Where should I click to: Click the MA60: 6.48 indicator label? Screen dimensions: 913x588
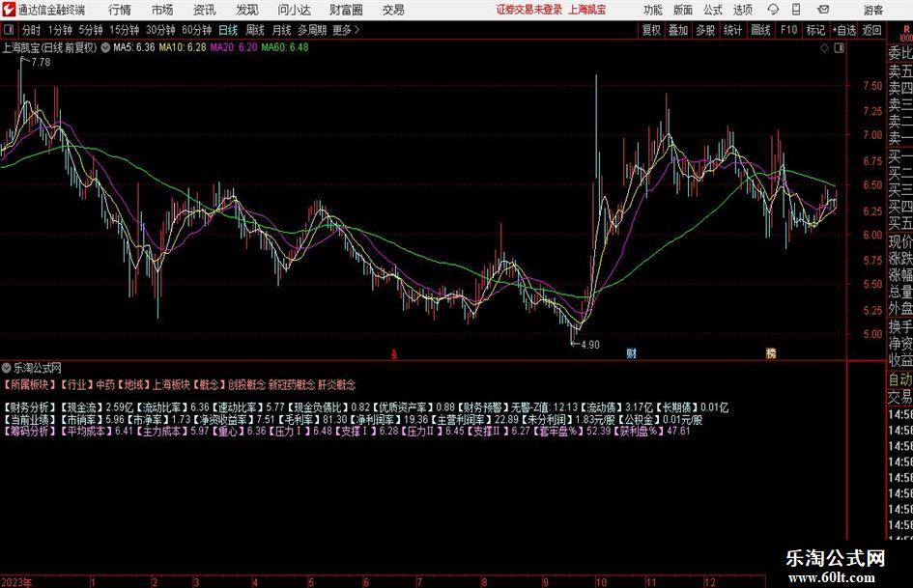(x=285, y=47)
